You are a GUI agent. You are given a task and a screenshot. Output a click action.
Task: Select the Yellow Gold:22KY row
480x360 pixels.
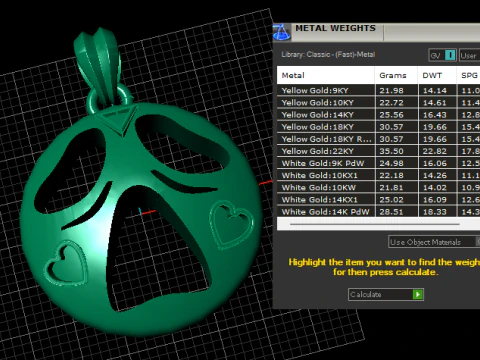(x=378, y=151)
